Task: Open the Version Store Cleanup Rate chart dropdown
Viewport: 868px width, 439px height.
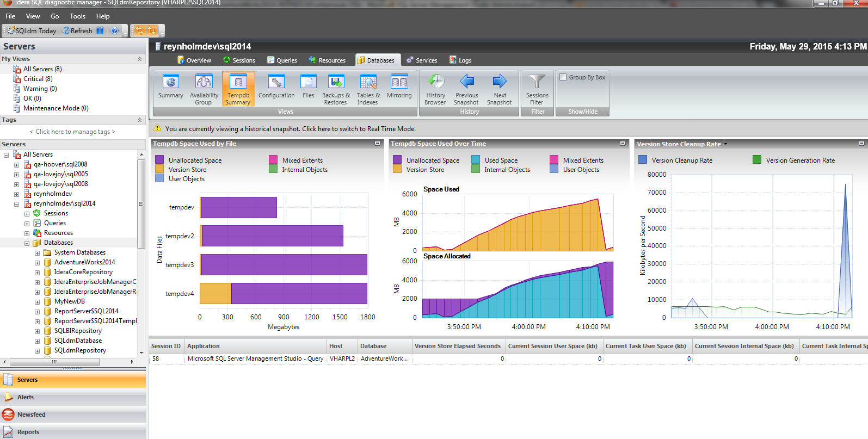Action: (725, 144)
